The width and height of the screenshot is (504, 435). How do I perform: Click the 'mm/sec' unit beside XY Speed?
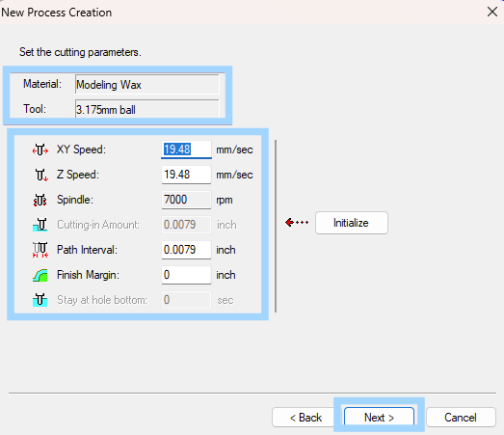(234, 150)
